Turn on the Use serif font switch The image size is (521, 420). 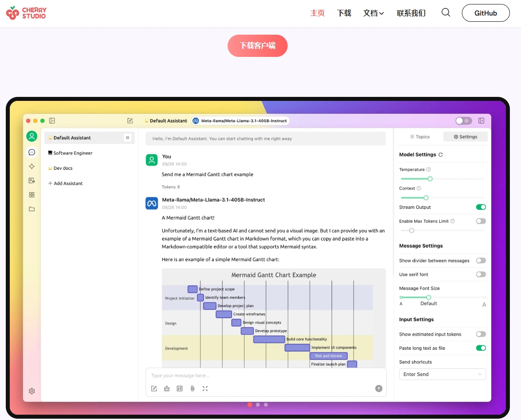pos(481,274)
